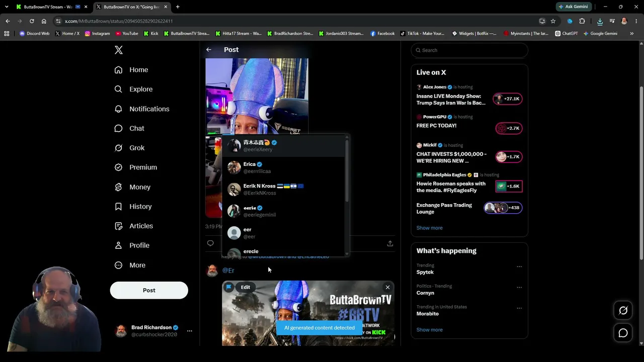Click the X logo in the sidebar

(x=119, y=50)
